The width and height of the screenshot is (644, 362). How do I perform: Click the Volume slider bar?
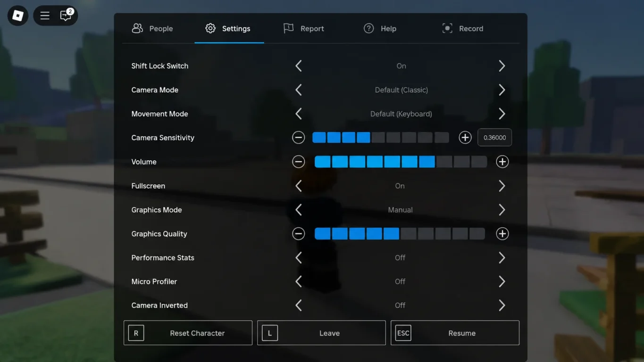[x=401, y=162]
